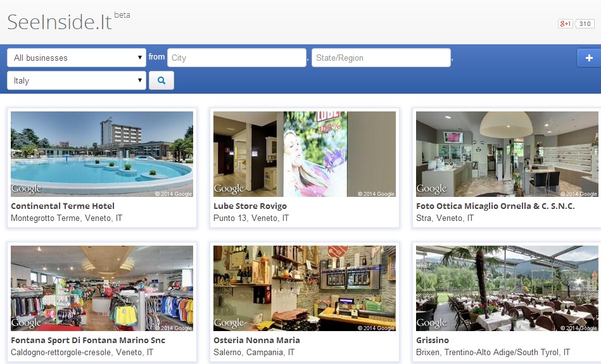Viewport: 601px width, 364px height.
Task: Click the SeeInside.It logo
Action: tap(60, 22)
